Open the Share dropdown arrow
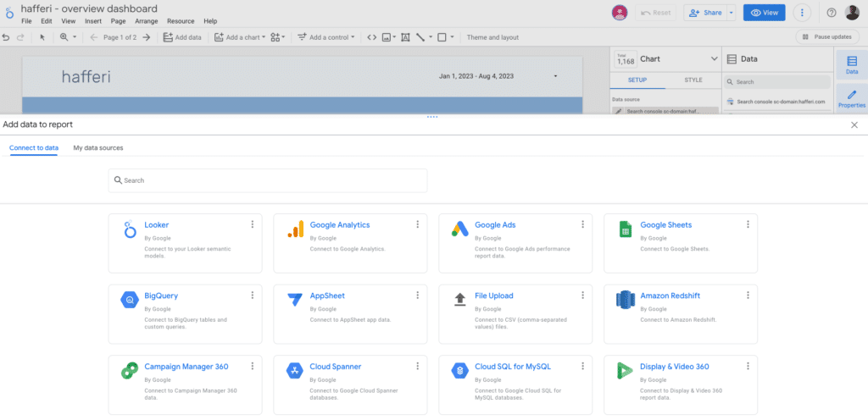 731,13
